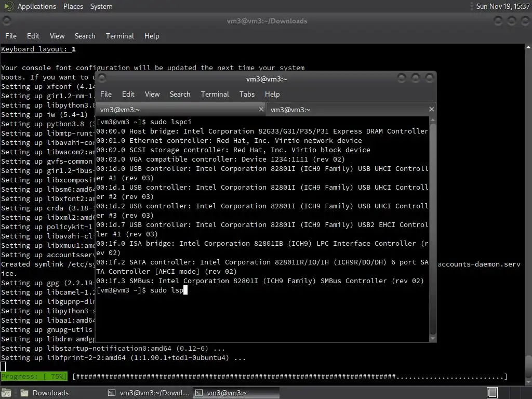The width and height of the screenshot is (532, 399).
Task: Click the front terminal vertical scrollbar thumb
Action: [x=433, y=229]
